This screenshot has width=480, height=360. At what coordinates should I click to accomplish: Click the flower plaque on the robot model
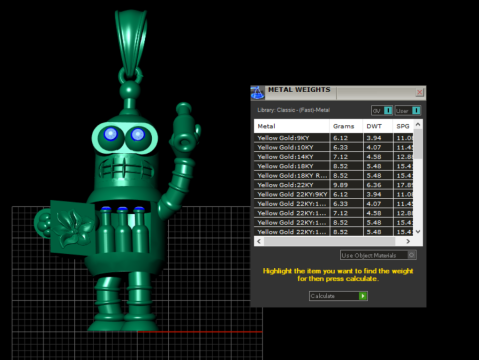73,227
